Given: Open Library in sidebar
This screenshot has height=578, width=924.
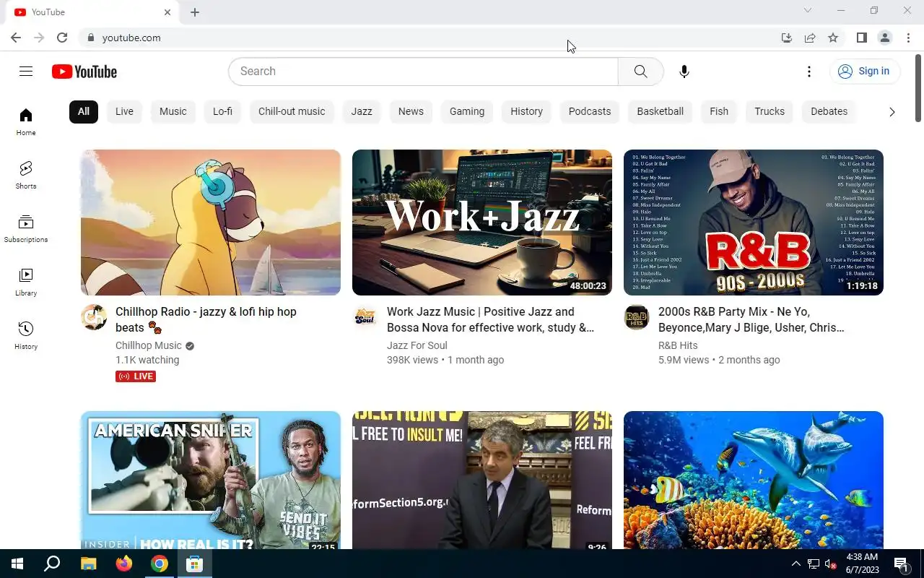Looking at the screenshot, I should click(x=26, y=282).
